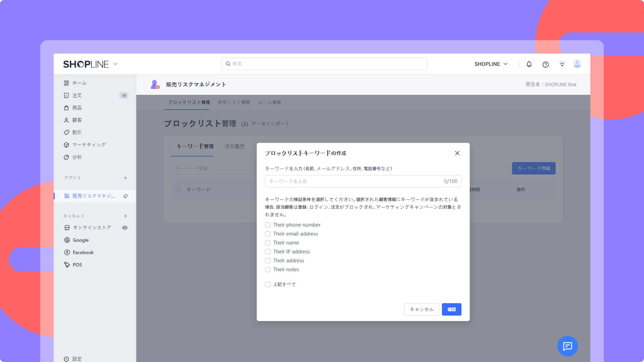The image size is (644, 362).
Task: Click the キャンセル button
Action: [421, 309]
